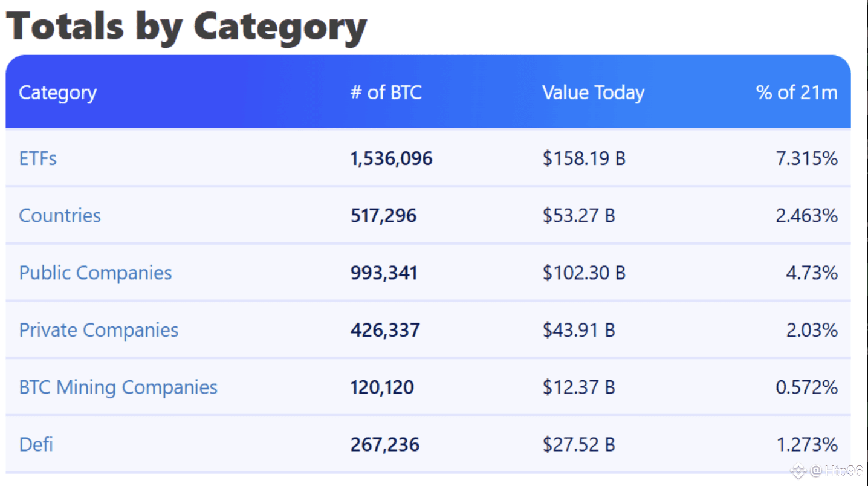This screenshot has width=868, height=486.
Task: Click the Value Today column header
Action: point(593,92)
